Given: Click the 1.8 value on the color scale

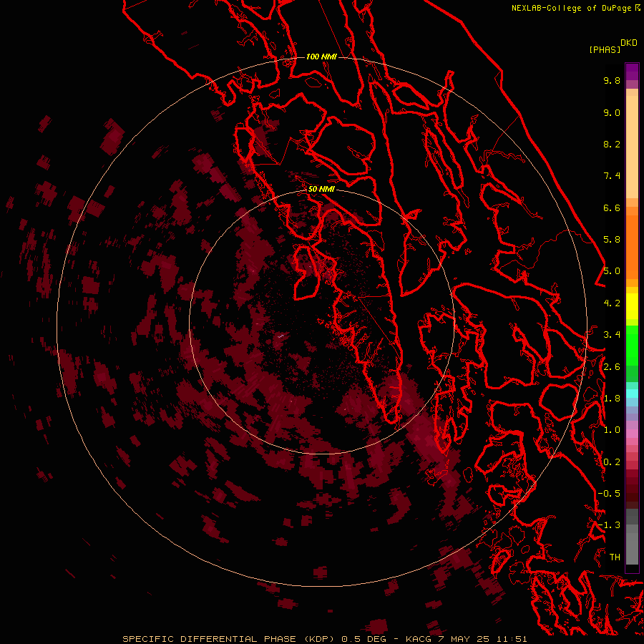Looking at the screenshot, I should coord(612,399).
